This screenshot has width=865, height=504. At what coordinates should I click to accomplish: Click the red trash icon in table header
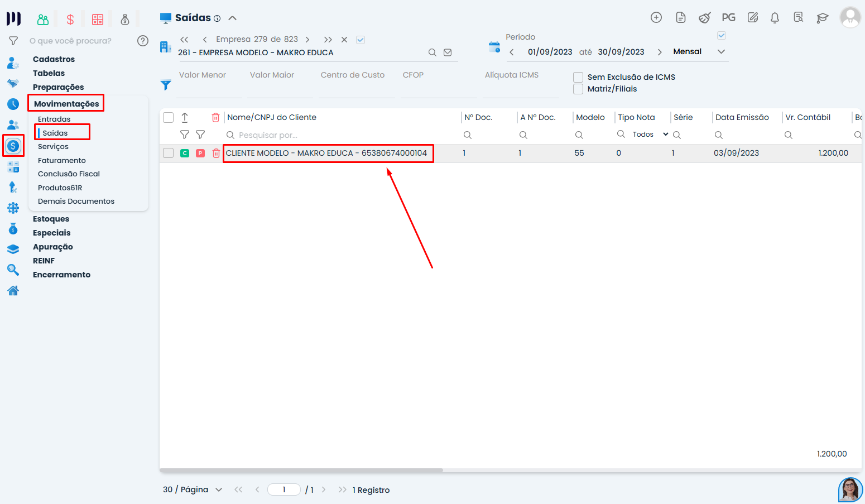[216, 117]
